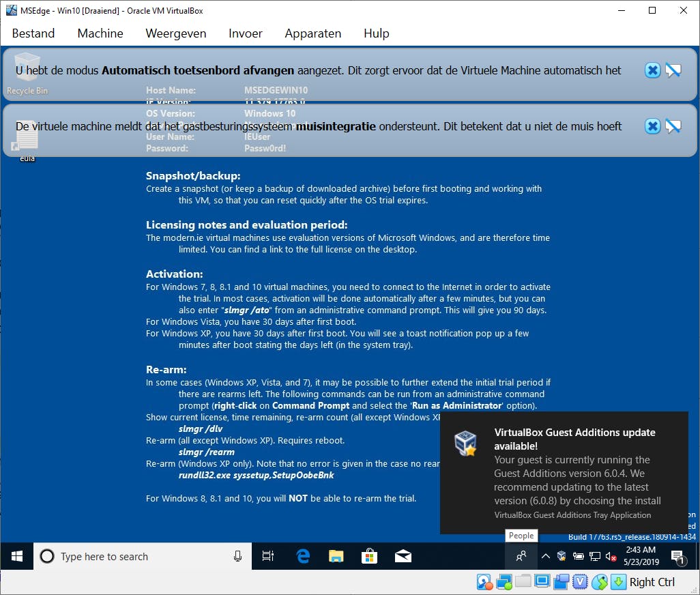Expand hidden system tray icons
Viewport: 700px width, 595px height.
click(546, 556)
